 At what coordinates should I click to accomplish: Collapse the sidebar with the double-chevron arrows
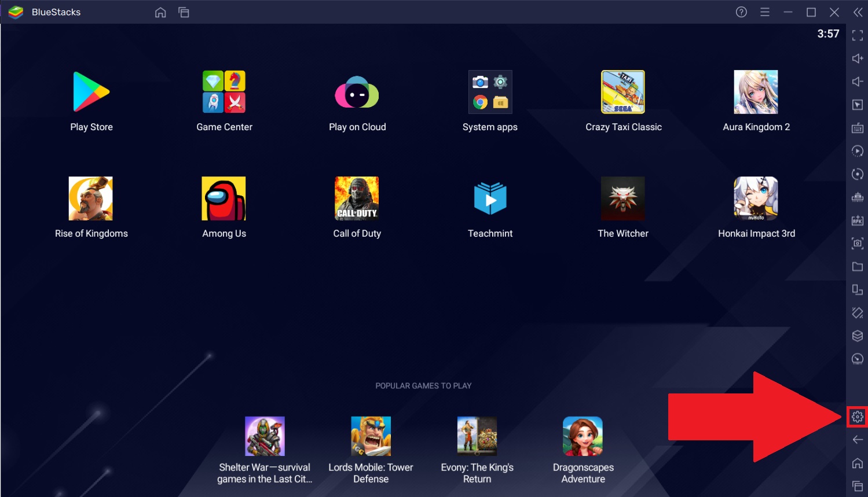(x=858, y=12)
